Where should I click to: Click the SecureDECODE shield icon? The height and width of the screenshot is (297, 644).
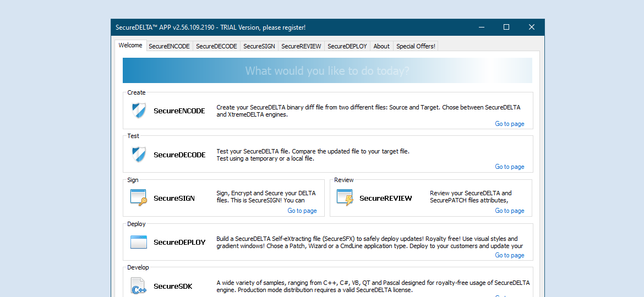click(138, 155)
